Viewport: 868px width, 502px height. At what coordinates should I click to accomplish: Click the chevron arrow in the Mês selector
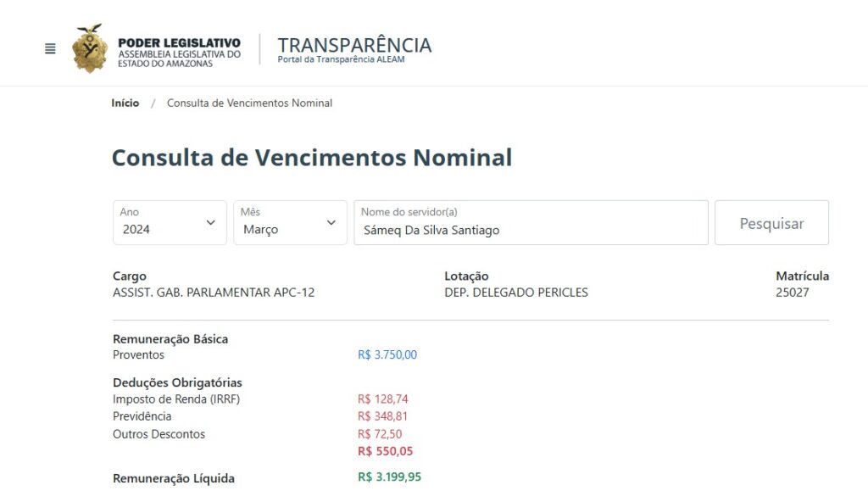[x=331, y=222]
